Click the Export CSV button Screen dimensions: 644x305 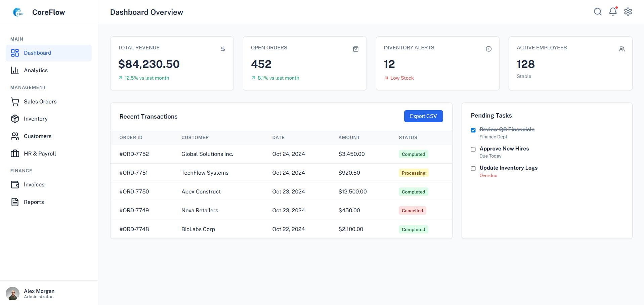pyautogui.click(x=423, y=116)
